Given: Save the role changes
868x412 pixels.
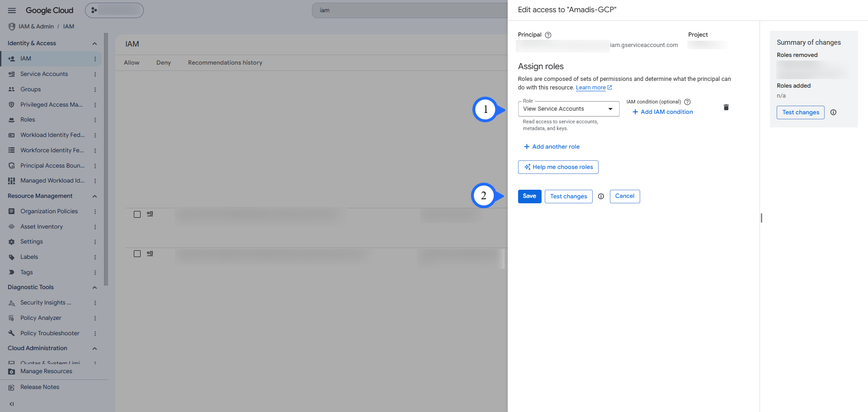Looking at the screenshot, I should 529,197.
